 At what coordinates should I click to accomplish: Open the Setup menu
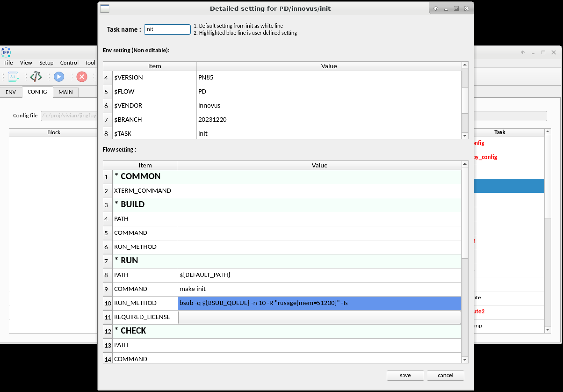coord(46,62)
